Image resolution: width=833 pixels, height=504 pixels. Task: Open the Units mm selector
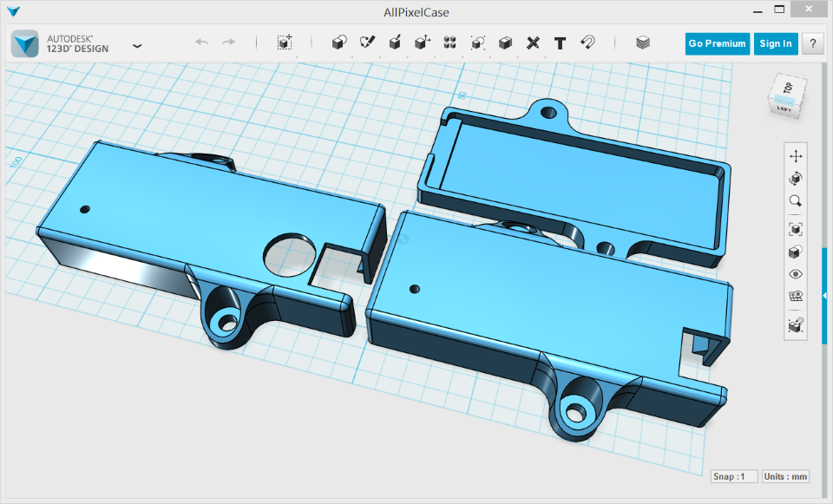784,475
